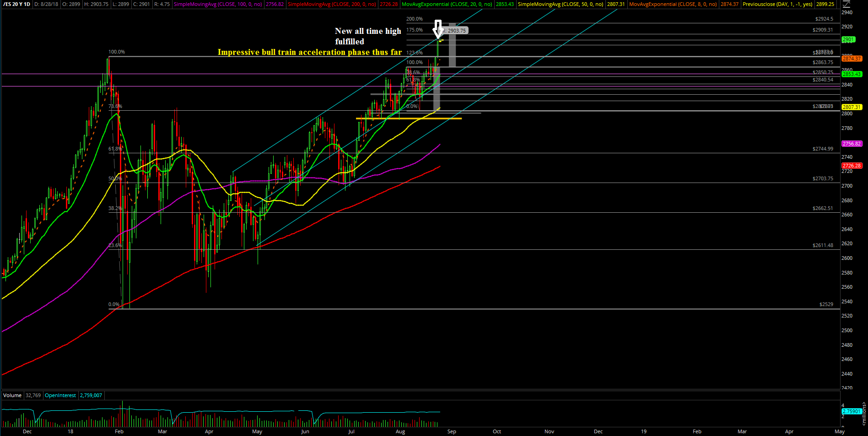This screenshot has width=868, height=436.
Task: Open MovAvgExponential (CLOSE, 20) study label
Action: (x=447, y=4)
